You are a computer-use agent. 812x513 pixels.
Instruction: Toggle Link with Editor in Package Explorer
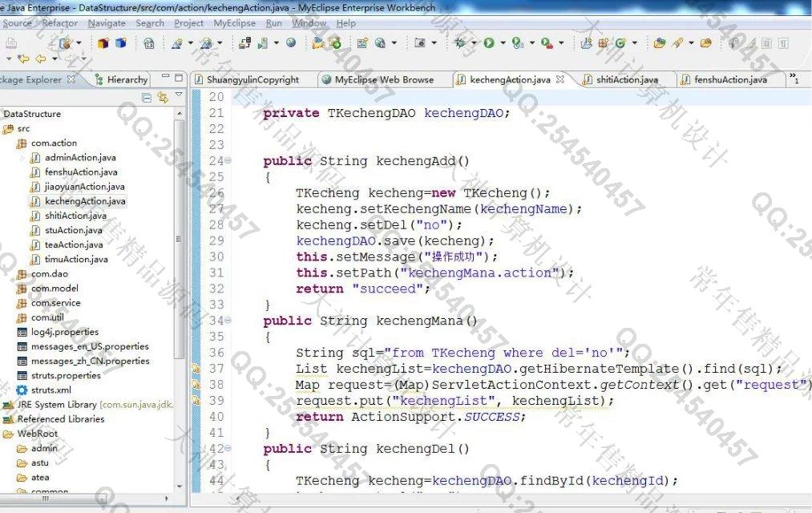click(163, 98)
